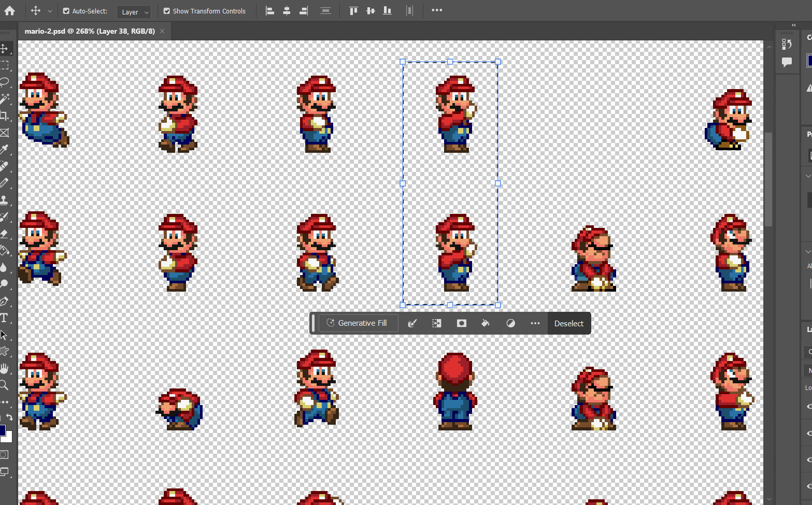Enter Quick Mask mode near the color swatches

[x=4, y=454]
